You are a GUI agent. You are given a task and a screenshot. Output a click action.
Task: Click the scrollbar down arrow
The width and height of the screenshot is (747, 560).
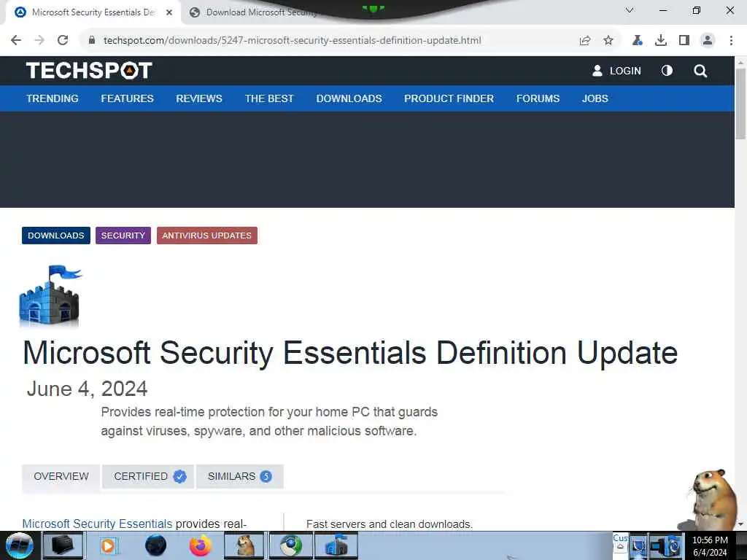[740, 524]
